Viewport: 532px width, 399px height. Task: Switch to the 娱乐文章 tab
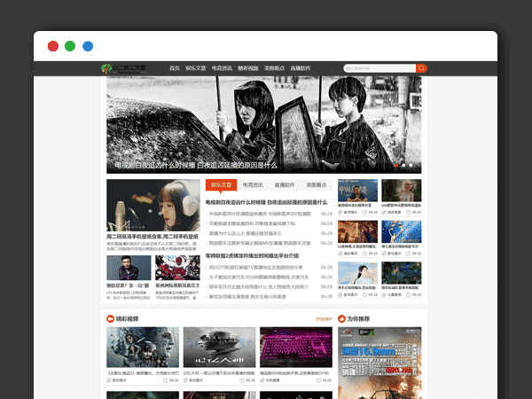221,185
